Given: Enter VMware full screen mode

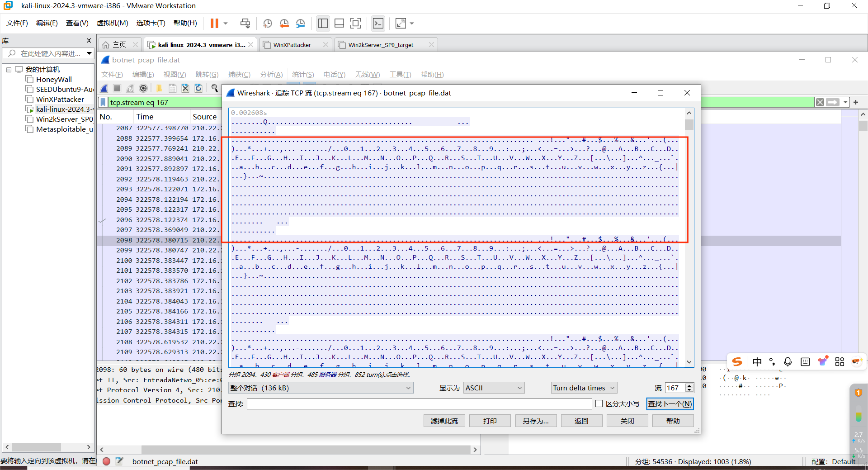Looking at the screenshot, I should pyautogui.click(x=356, y=23).
